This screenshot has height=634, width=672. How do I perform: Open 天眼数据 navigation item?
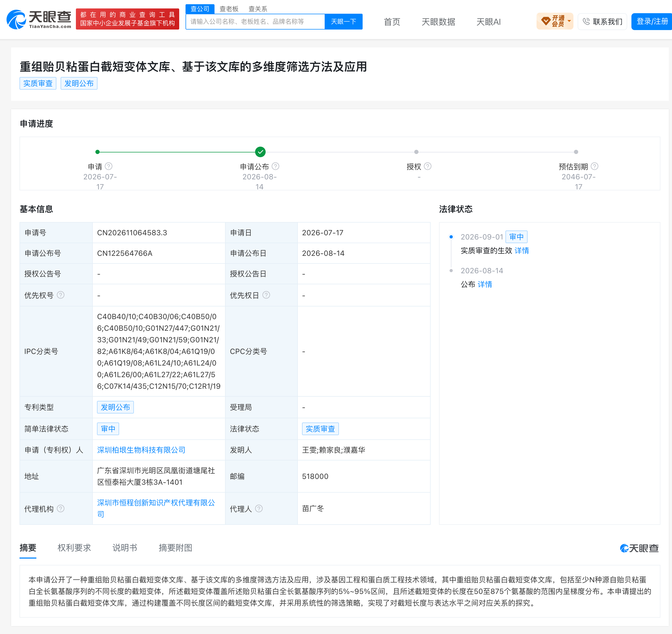[x=439, y=22]
